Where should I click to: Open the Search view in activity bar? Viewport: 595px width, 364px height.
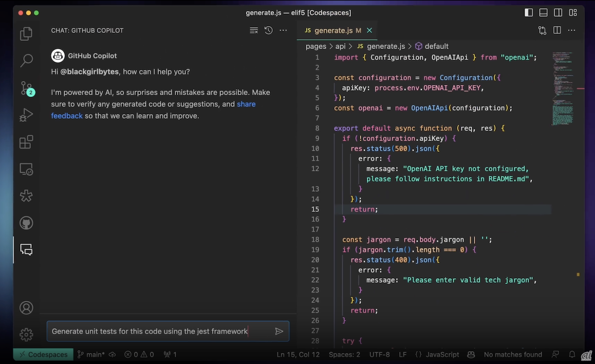click(26, 60)
